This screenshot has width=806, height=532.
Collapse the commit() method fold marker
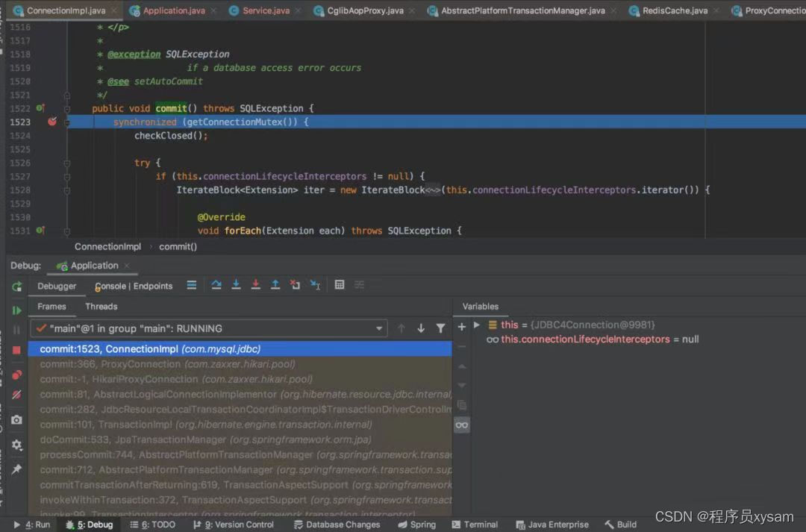pyautogui.click(x=67, y=109)
